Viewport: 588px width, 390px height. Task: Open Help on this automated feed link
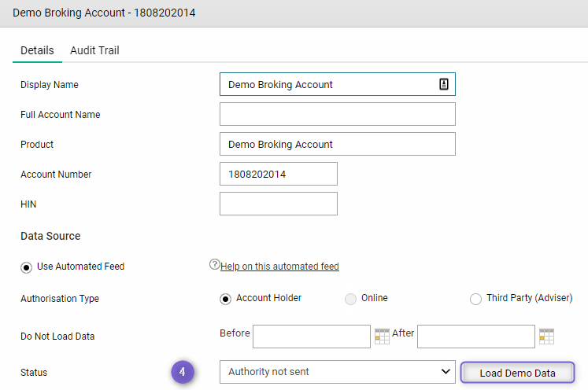click(x=279, y=267)
